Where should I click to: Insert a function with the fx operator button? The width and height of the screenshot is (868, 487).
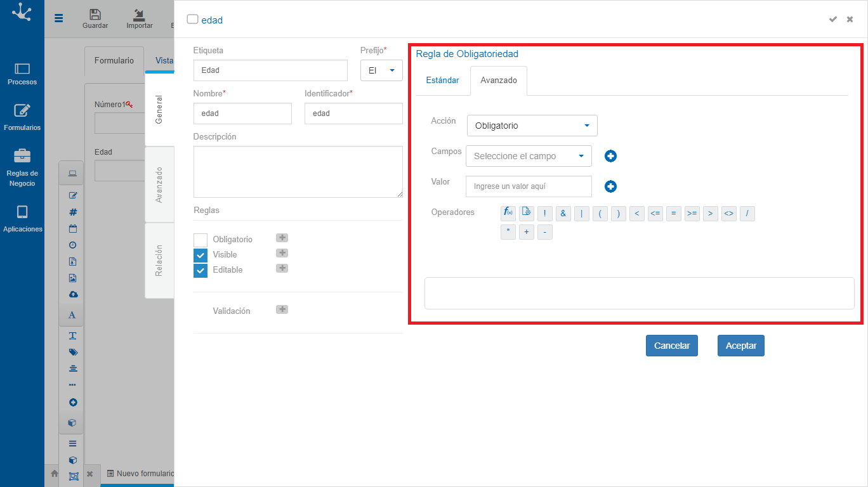508,213
